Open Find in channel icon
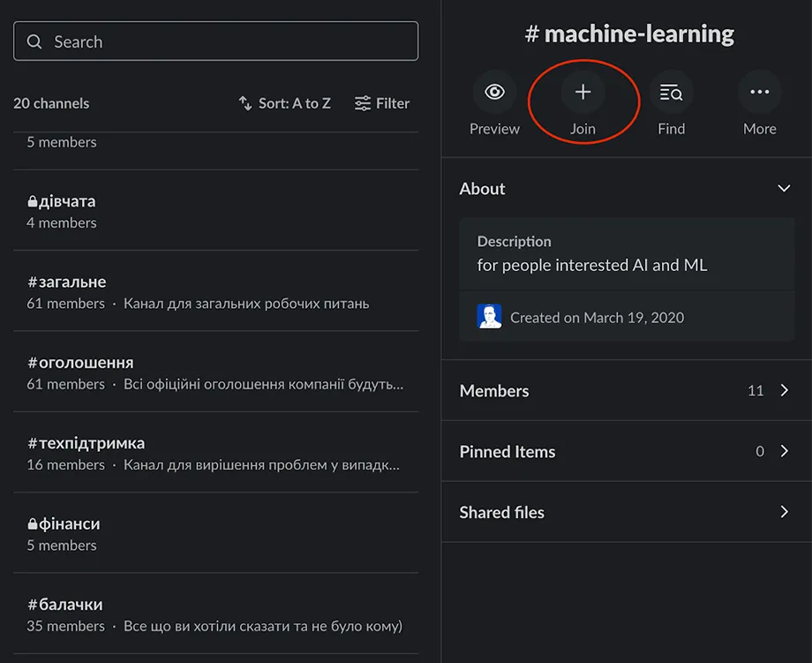 (671, 92)
